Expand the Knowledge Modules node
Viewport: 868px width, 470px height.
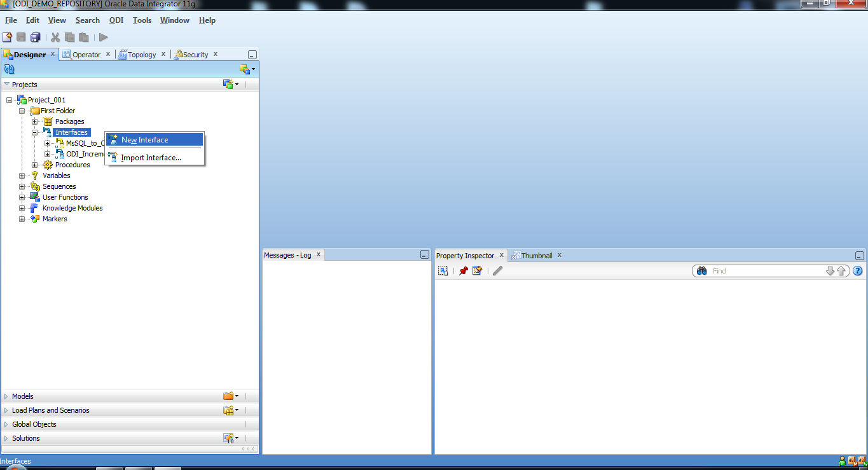tap(21, 207)
